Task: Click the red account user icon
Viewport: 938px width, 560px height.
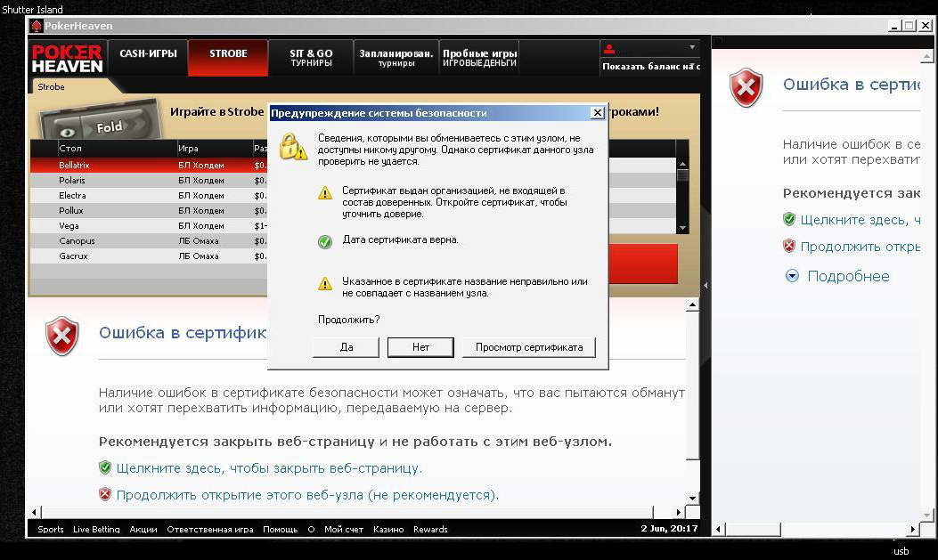Action: (x=609, y=49)
